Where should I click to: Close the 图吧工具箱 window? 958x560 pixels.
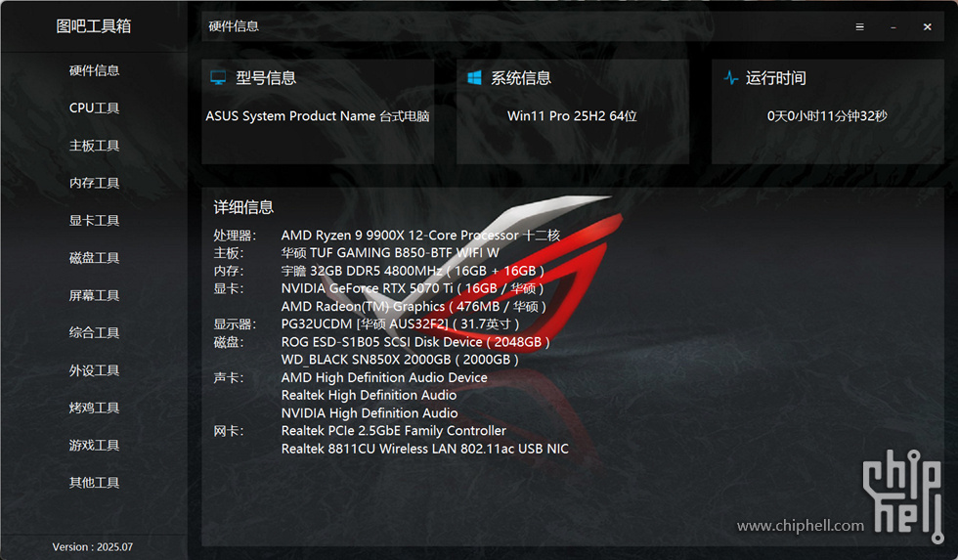pos(928,26)
